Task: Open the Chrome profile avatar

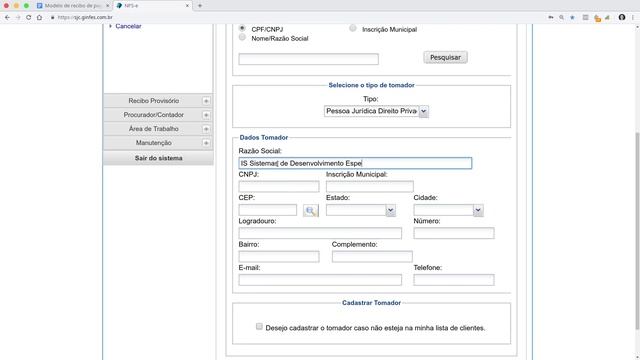Action: [x=622, y=17]
